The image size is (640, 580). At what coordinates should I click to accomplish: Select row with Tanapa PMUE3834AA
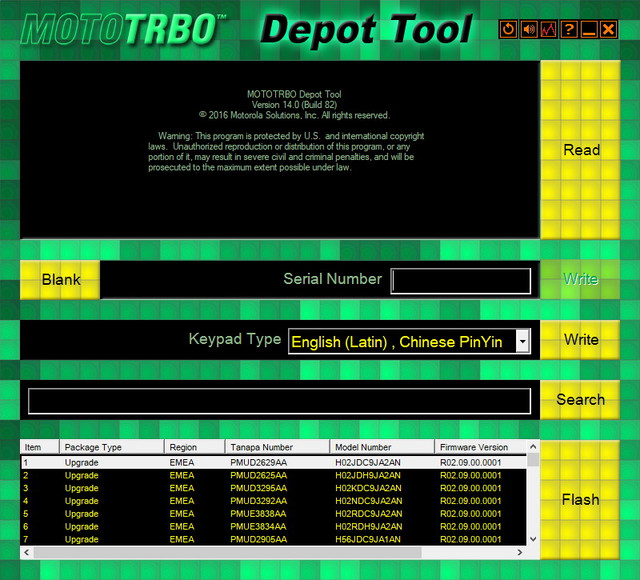[x=273, y=527]
